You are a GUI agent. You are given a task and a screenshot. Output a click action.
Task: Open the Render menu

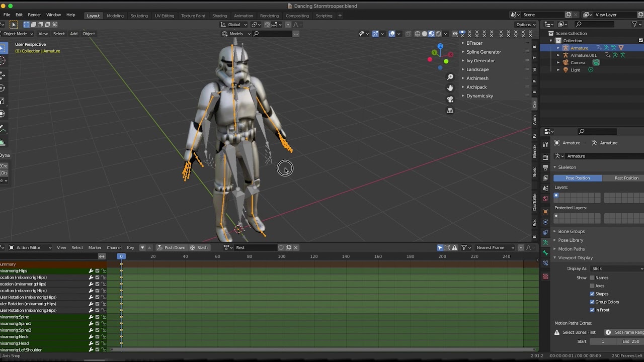pos(34,15)
